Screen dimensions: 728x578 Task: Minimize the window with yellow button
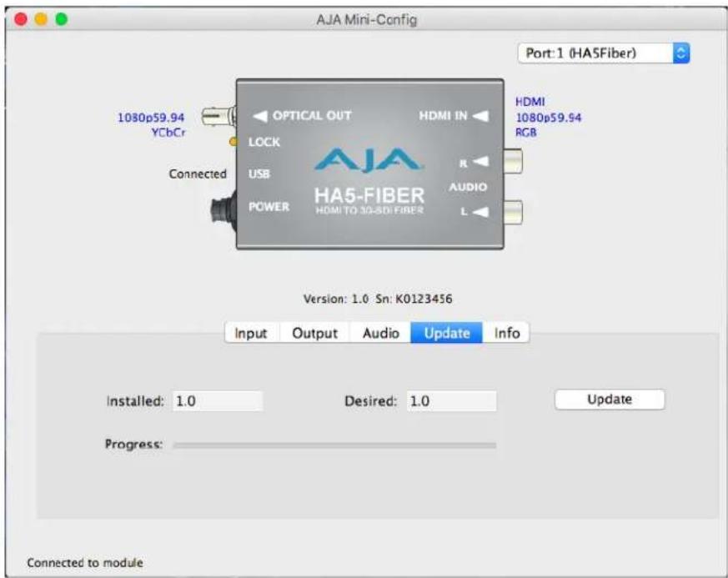click(42, 19)
